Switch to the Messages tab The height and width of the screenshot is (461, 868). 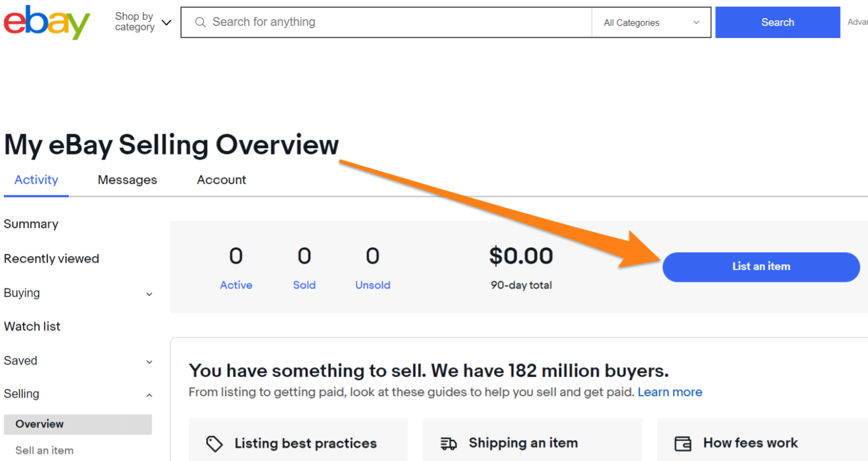(x=127, y=179)
